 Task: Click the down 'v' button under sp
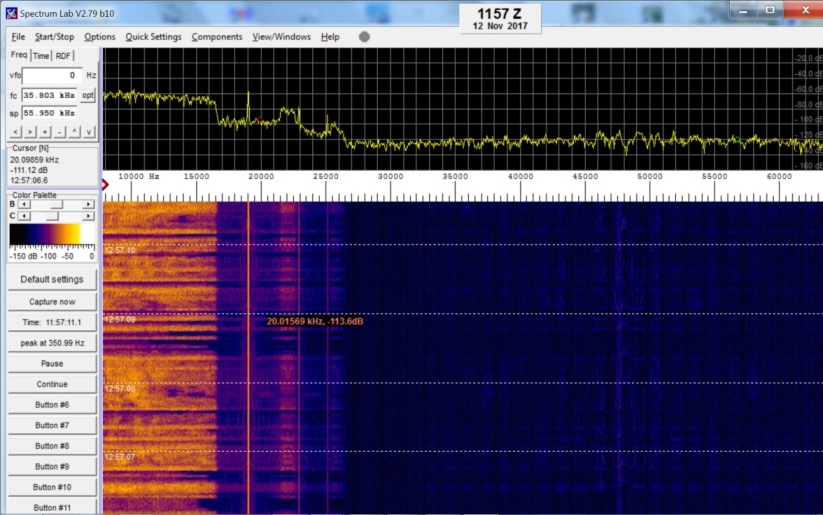pyautogui.click(x=89, y=132)
